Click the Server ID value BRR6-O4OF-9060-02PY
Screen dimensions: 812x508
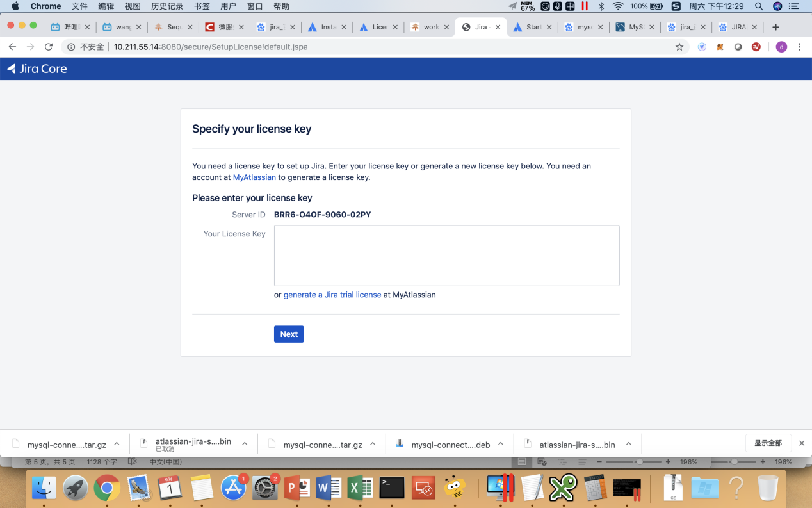click(x=323, y=215)
